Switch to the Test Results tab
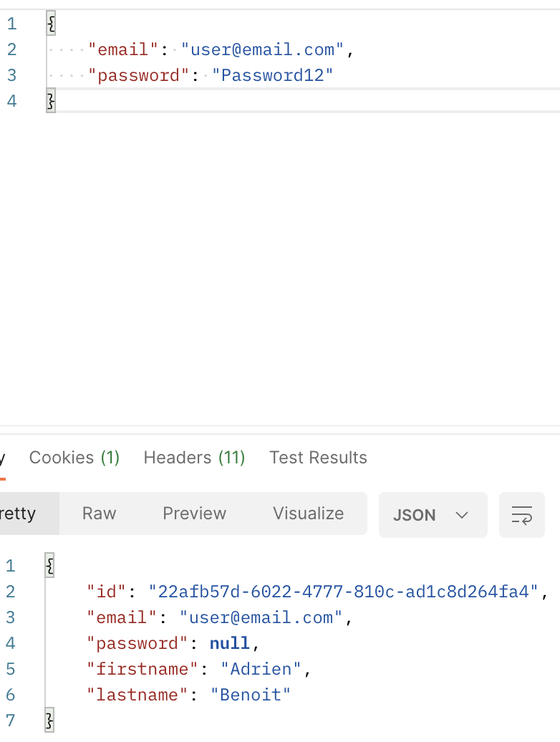The image size is (560, 742). click(318, 458)
